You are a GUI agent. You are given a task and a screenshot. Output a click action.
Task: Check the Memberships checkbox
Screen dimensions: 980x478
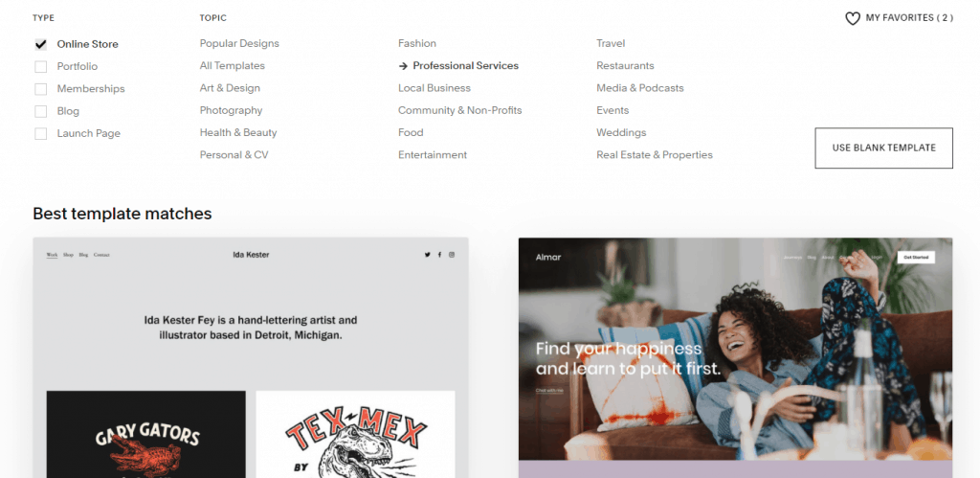(x=40, y=89)
